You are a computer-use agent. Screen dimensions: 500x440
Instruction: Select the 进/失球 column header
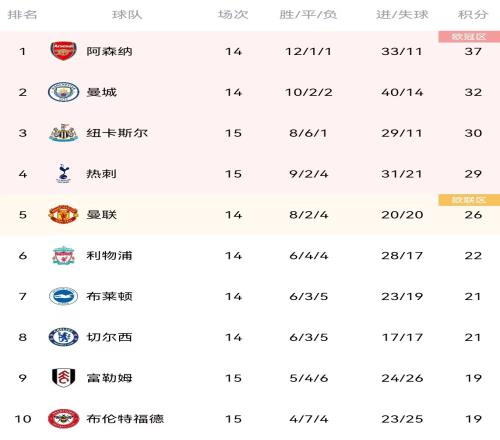click(402, 14)
